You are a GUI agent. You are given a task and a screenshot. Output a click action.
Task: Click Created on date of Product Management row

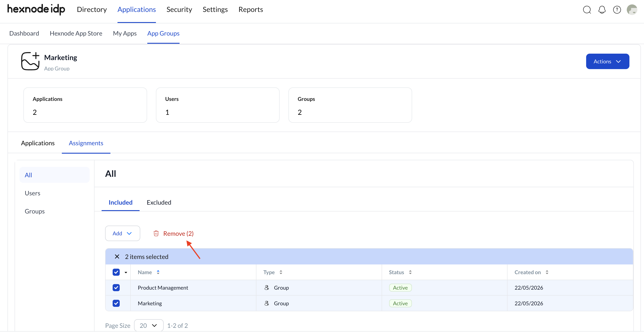(528, 288)
